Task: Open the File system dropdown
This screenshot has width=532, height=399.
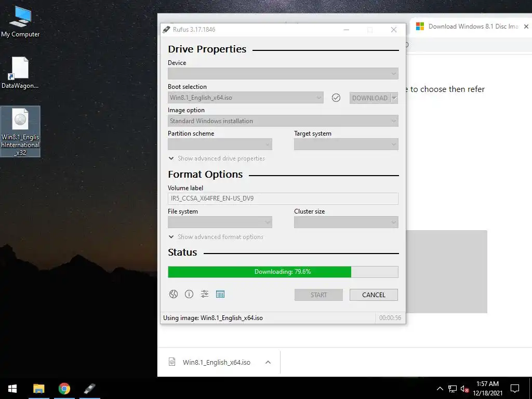Action: coord(220,222)
